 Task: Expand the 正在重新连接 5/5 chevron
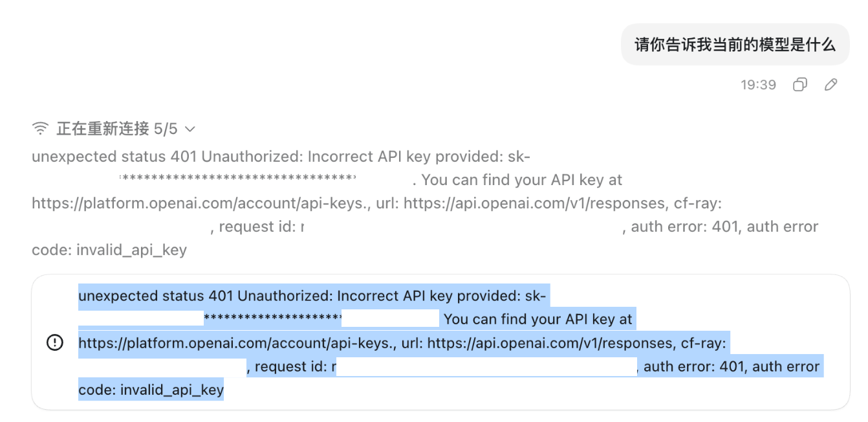[190, 129]
